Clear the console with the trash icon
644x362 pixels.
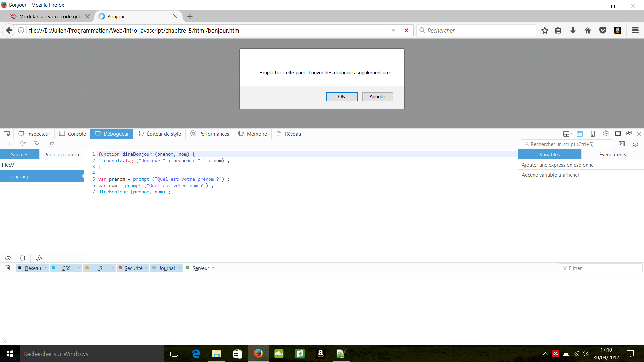point(8,268)
